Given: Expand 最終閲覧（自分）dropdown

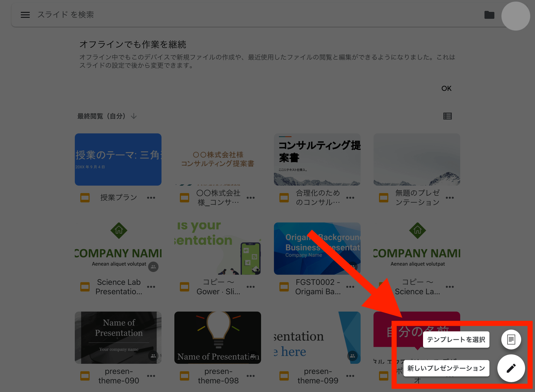Looking at the screenshot, I should 106,116.
